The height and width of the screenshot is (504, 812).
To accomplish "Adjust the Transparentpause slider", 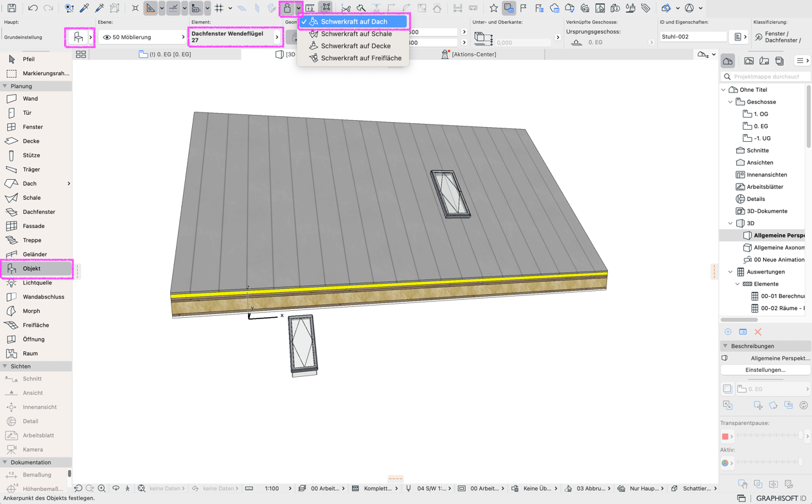I will pyautogui.click(x=770, y=436).
